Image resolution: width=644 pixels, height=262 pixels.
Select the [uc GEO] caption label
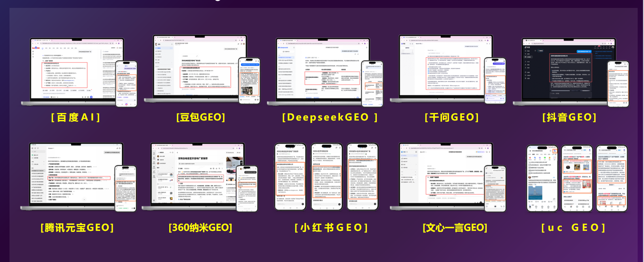pos(573,228)
